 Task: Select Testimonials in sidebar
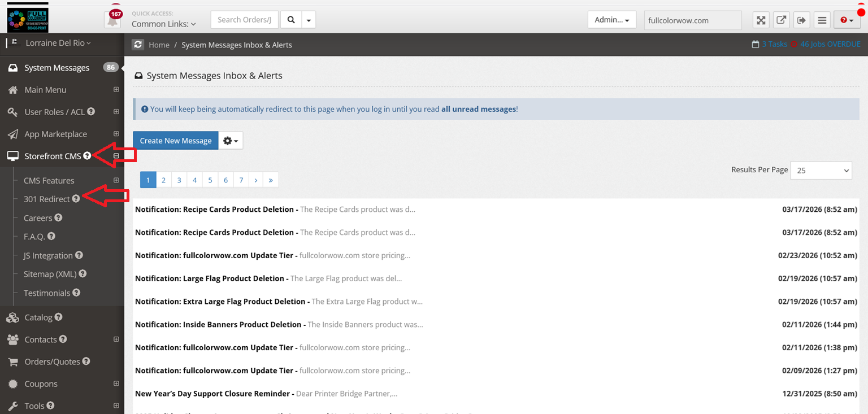pos(47,293)
